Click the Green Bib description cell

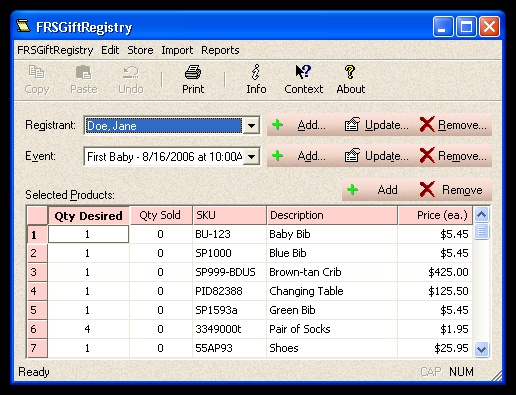pos(332,310)
